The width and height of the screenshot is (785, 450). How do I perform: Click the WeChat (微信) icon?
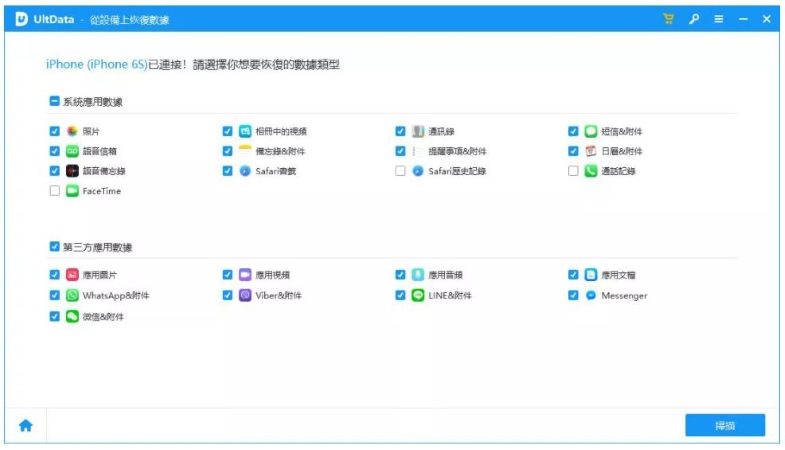pyautogui.click(x=72, y=317)
